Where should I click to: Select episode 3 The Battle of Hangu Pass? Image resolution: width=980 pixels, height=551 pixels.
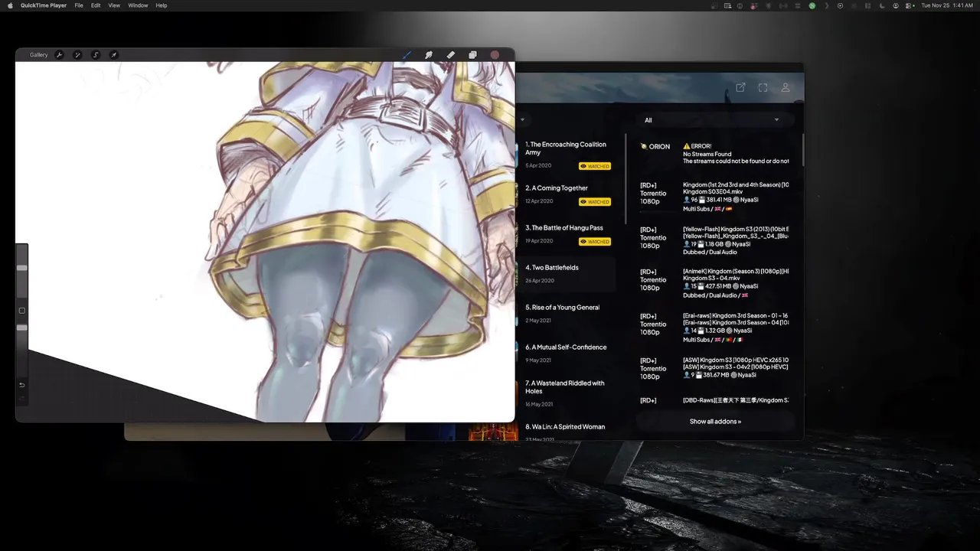567,234
